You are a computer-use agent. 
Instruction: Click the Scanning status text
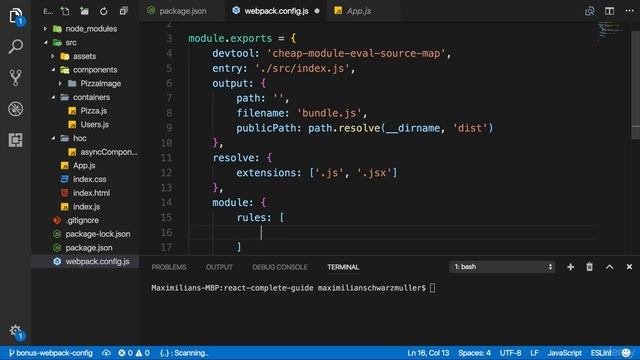point(184,353)
